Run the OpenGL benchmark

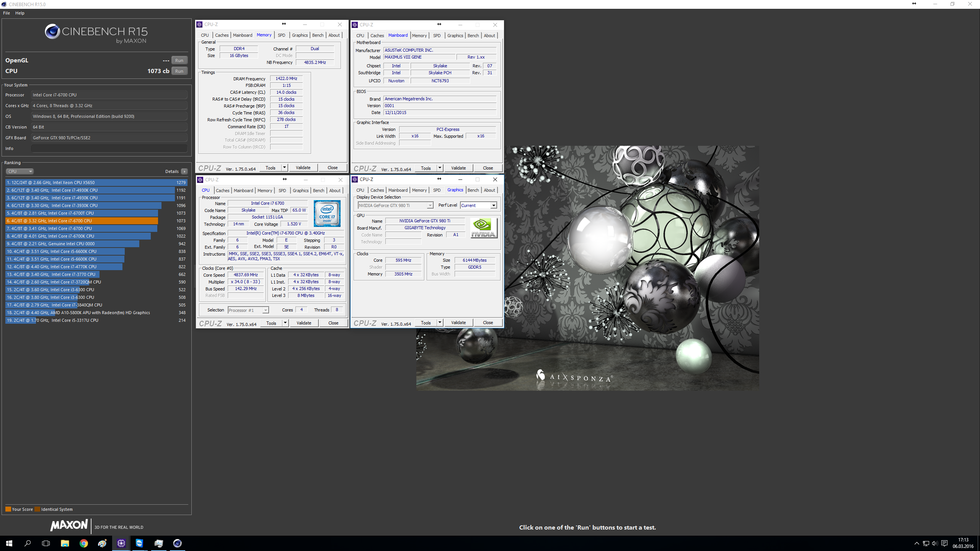coord(179,60)
